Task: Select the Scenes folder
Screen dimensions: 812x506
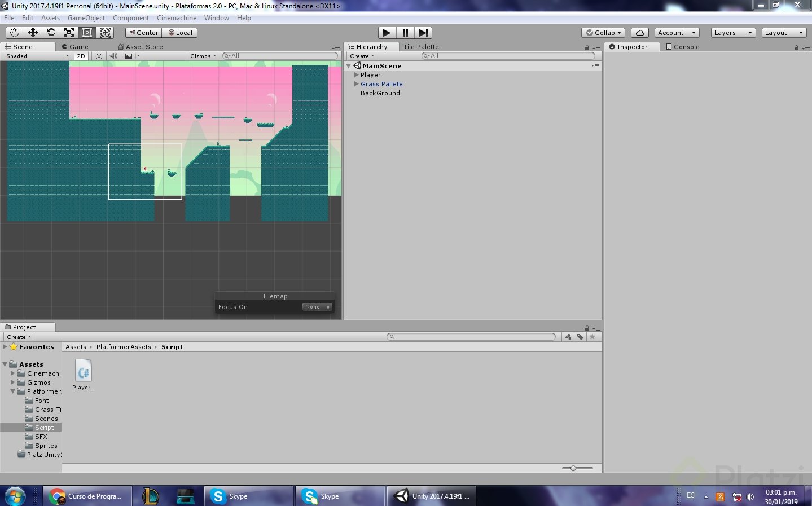Action: 42,419
